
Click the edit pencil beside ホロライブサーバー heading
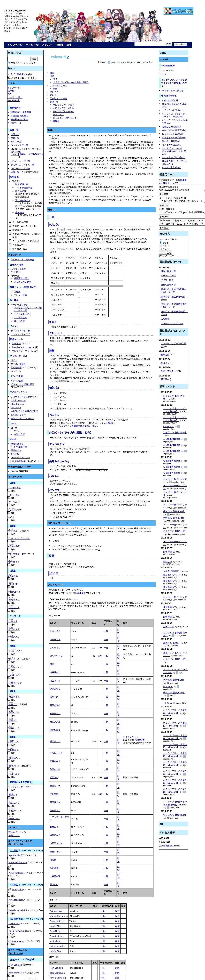click(69, 523)
